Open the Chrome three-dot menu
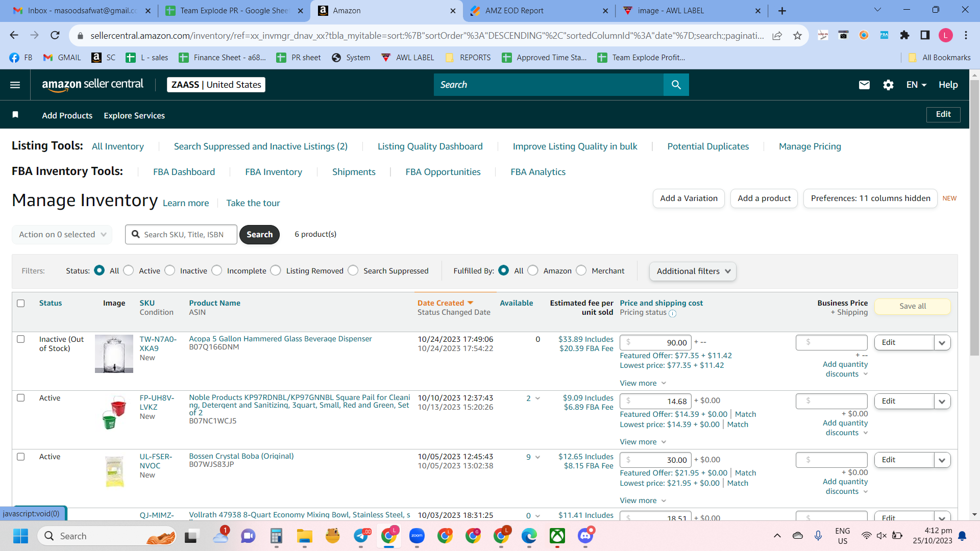 click(966, 35)
